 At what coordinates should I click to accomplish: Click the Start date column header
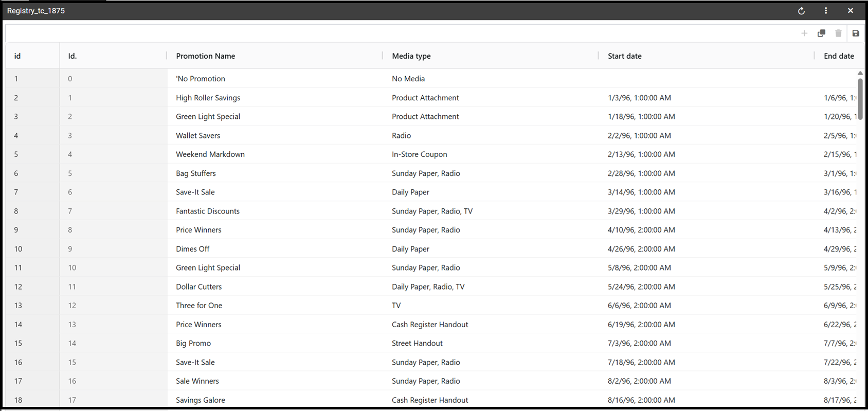[625, 56]
